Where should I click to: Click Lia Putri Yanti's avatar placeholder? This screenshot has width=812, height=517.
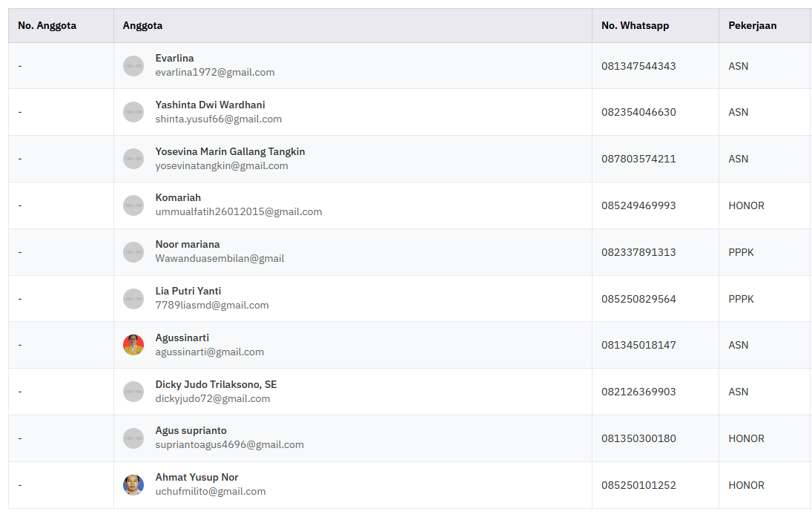(133, 299)
